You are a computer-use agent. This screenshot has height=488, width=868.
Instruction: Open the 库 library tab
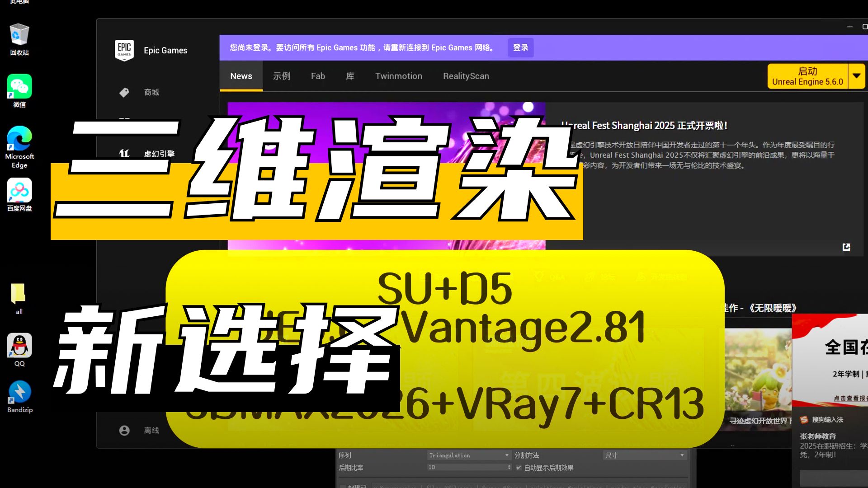click(x=350, y=76)
